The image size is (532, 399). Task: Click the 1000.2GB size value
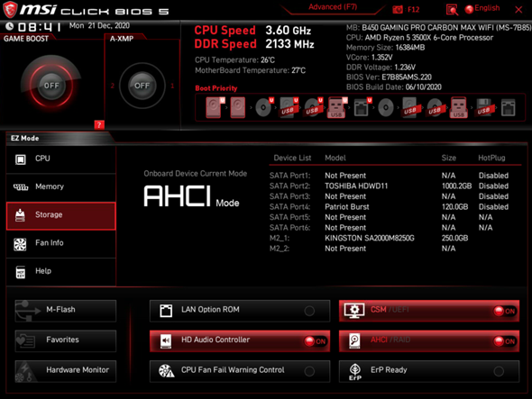456,186
